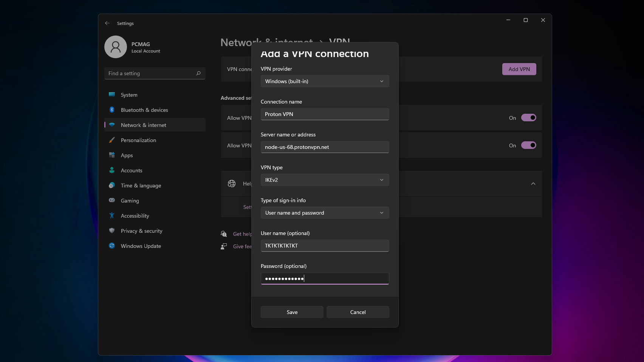Viewport: 644px width, 362px height.
Task: Click the Windows Update sync icon
Action: pyautogui.click(x=112, y=246)
